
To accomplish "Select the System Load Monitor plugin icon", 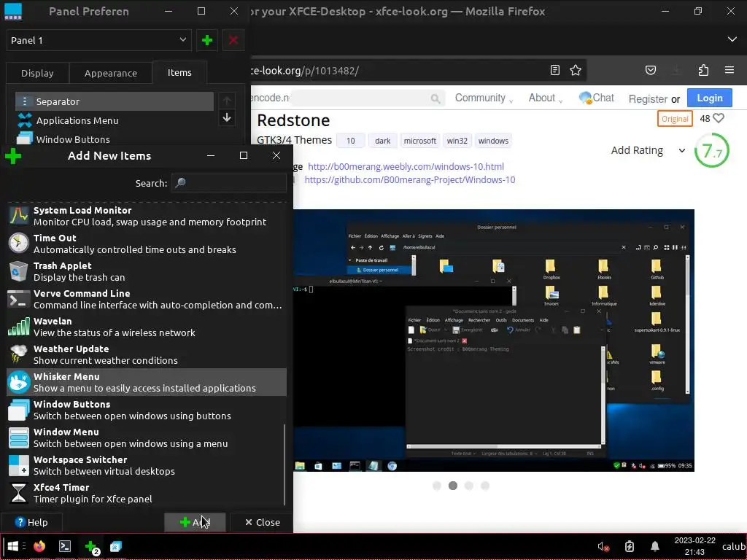I will click(18, 216).
